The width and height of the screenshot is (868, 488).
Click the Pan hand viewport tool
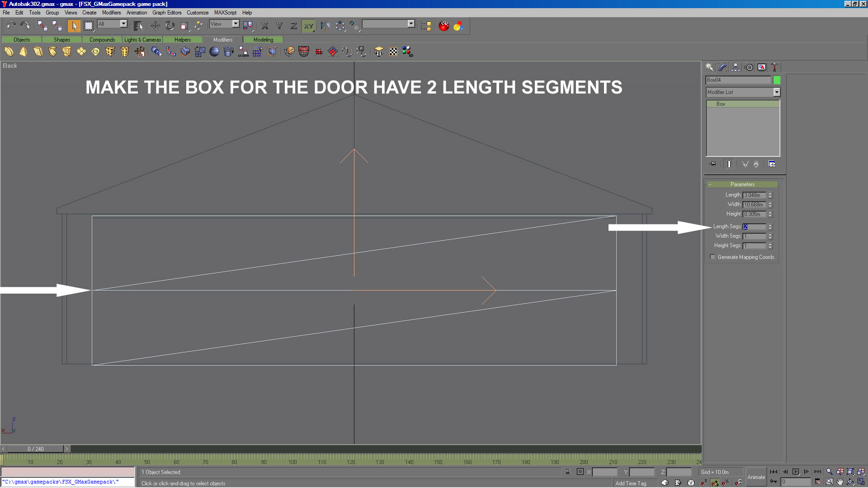click(x=840, y=482)
